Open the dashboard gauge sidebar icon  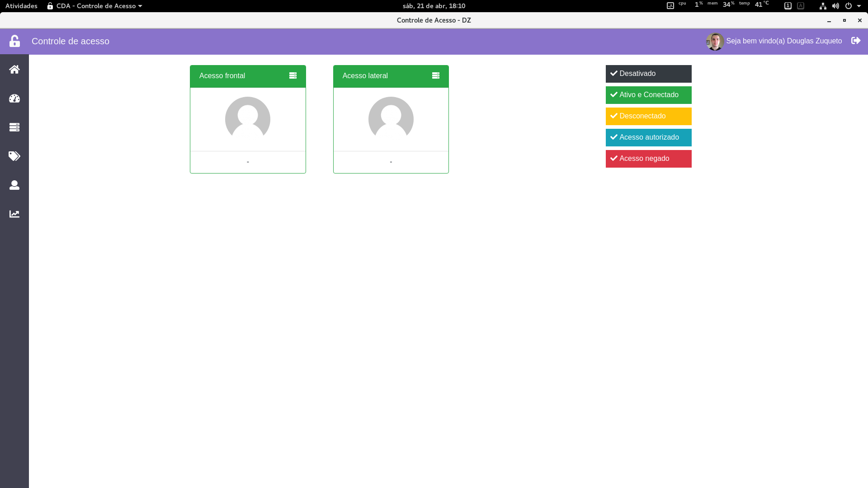14,99
